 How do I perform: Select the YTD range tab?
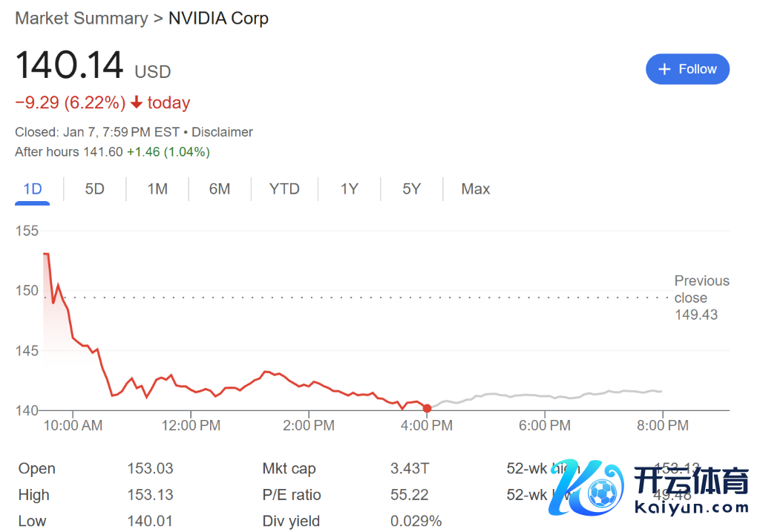284,189
